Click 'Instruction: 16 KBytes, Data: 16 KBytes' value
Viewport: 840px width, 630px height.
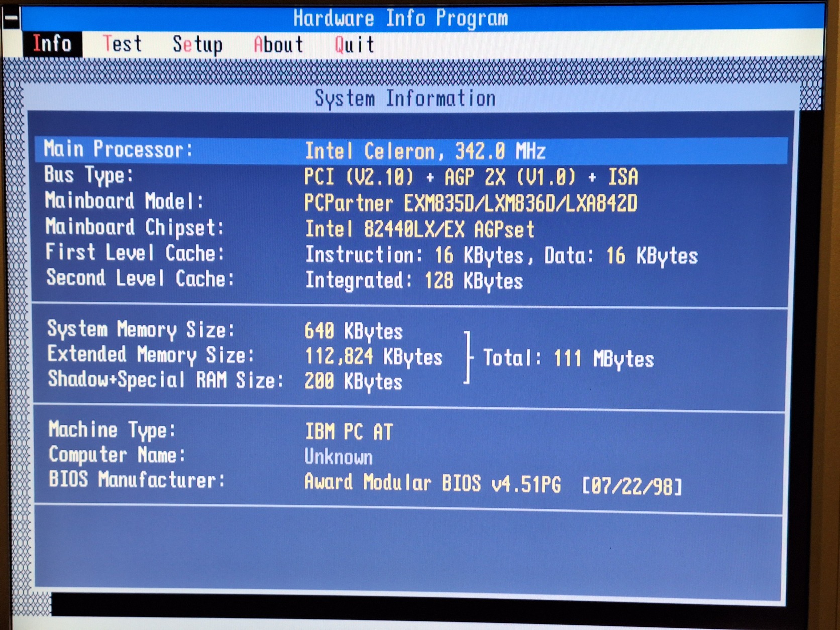coord(502,255)
